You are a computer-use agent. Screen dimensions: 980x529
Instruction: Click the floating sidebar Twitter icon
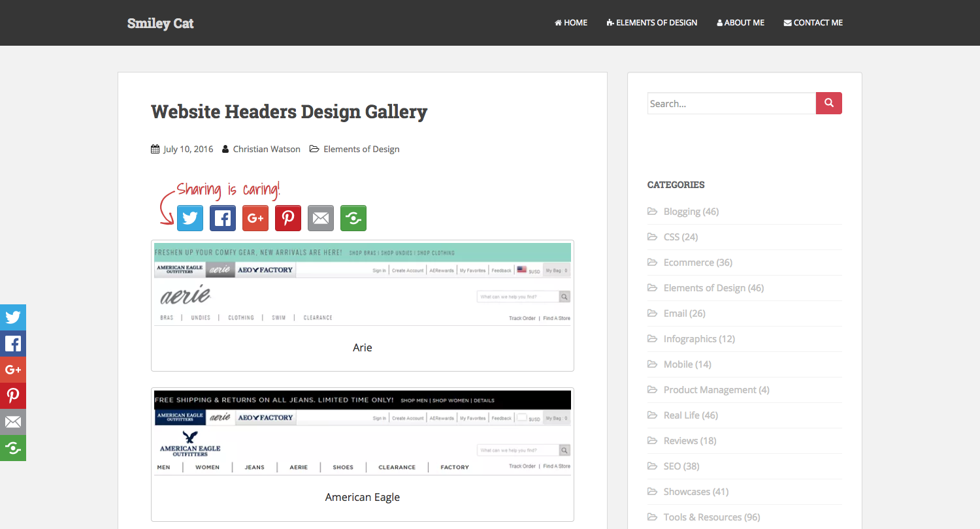(x=13, y=317)
